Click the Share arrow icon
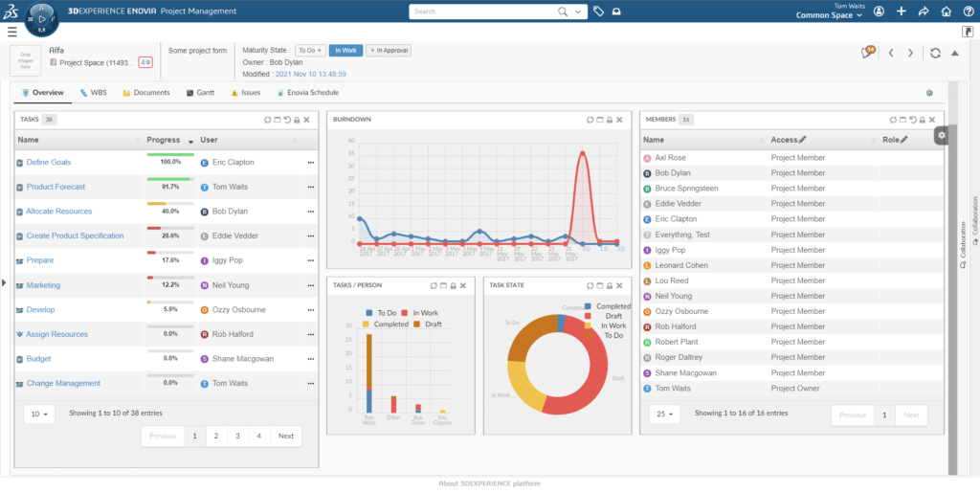 click(924, 11)
